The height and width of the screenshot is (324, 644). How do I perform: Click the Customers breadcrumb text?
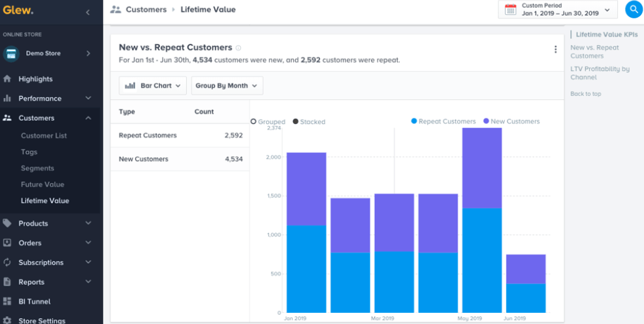click(146, 9)
